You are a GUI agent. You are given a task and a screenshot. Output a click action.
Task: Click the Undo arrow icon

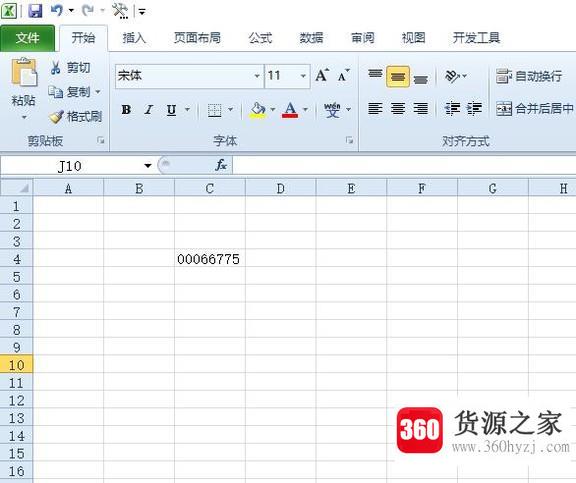point(57,10)
